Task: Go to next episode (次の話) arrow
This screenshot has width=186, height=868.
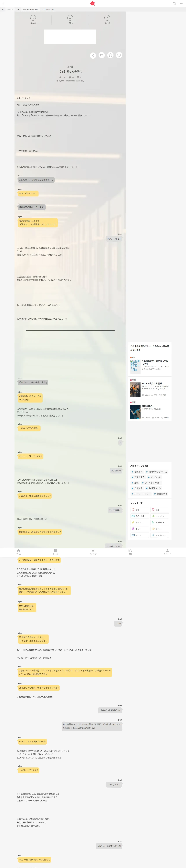Action: click(x=107, y=18)
